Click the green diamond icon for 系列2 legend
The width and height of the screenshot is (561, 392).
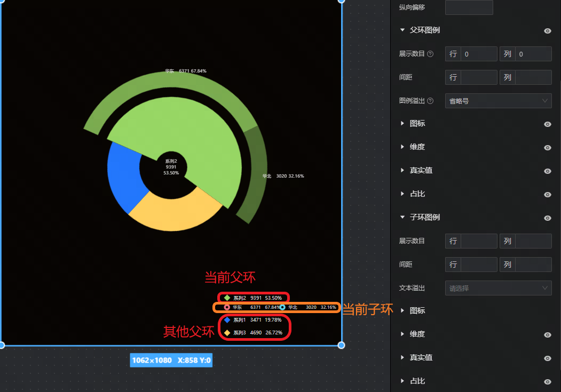click(x=227, y=298)
